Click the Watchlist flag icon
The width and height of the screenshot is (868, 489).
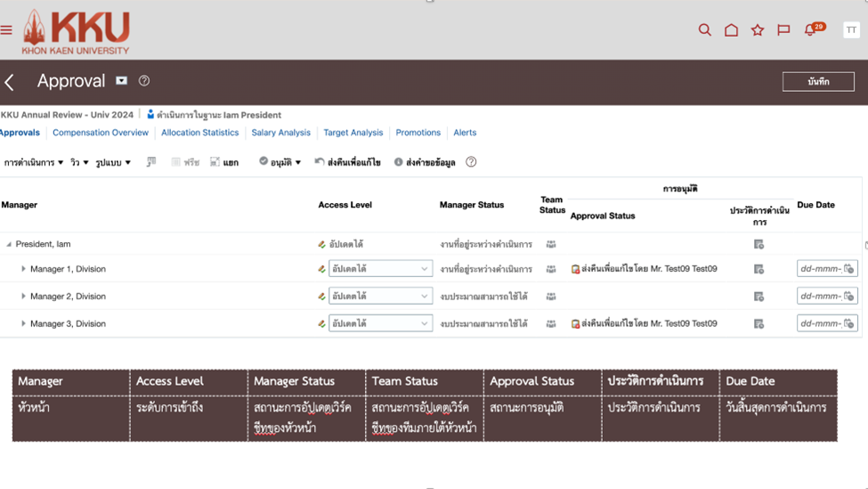(x=783, y=30)
